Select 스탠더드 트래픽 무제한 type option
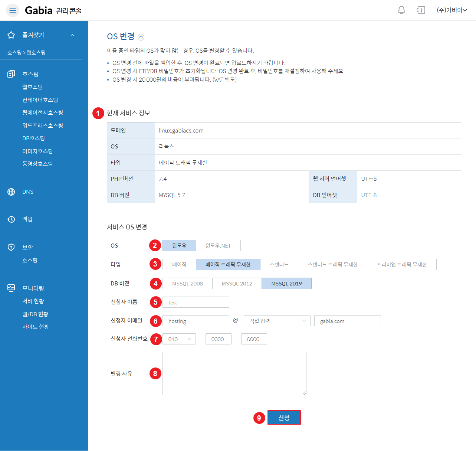The height and width of the screenshot is (451, 476). point(332,264)
